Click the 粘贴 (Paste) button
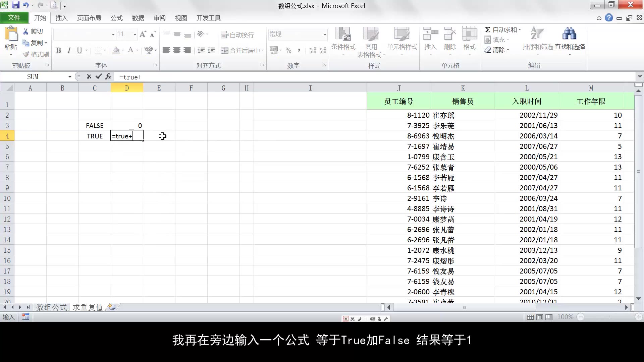The height and width of the screenshot is (362, 644). point(10,39)
